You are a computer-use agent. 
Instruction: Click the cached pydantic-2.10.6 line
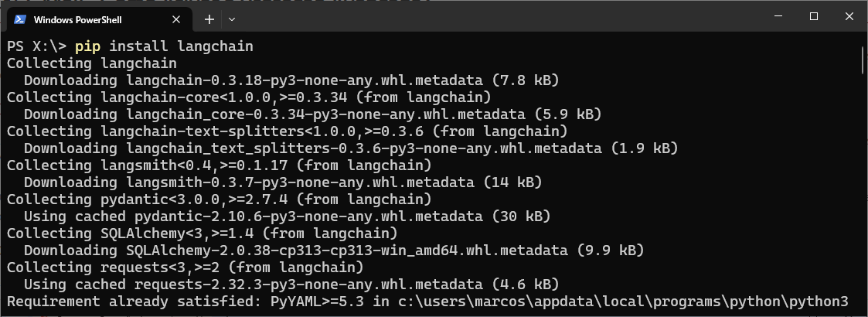point(288,216)
